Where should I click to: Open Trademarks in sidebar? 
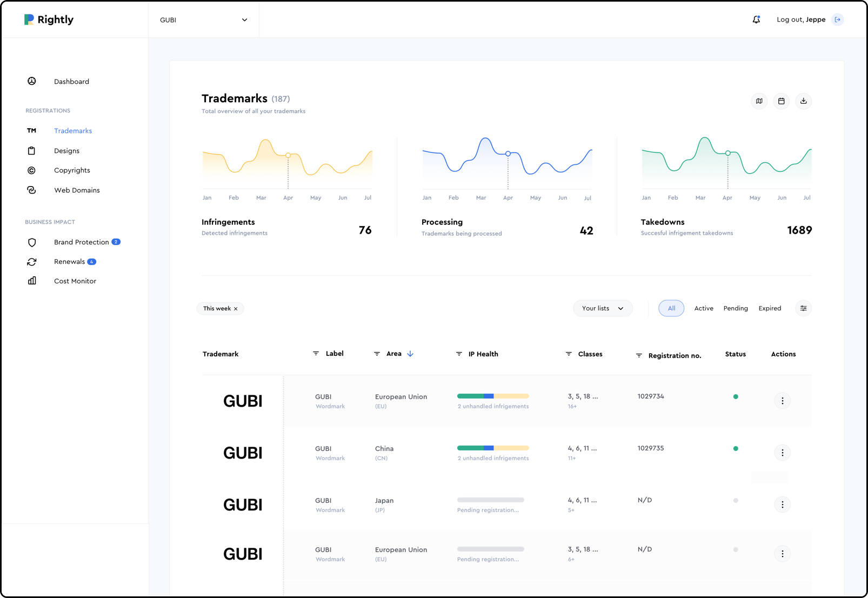point(73,131)
